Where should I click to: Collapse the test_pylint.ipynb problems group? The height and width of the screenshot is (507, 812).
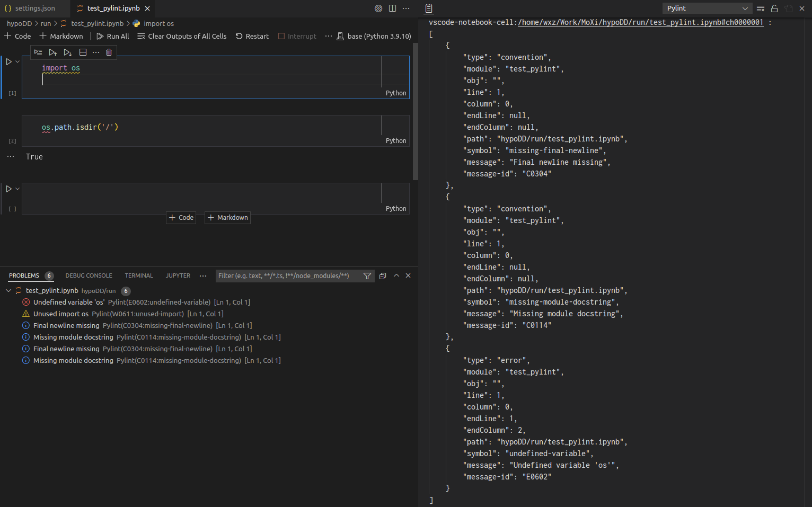point(8,290)
